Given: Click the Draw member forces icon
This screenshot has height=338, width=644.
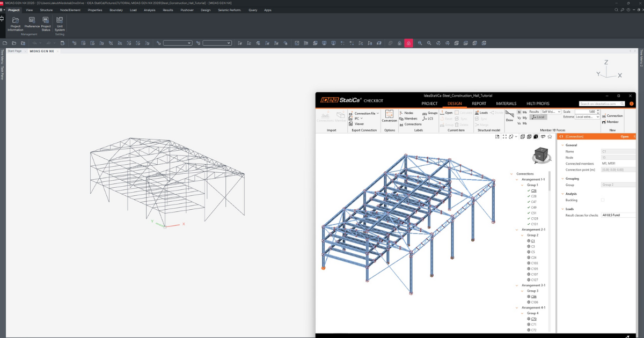Looking at the screenshot, I should 509,115.
